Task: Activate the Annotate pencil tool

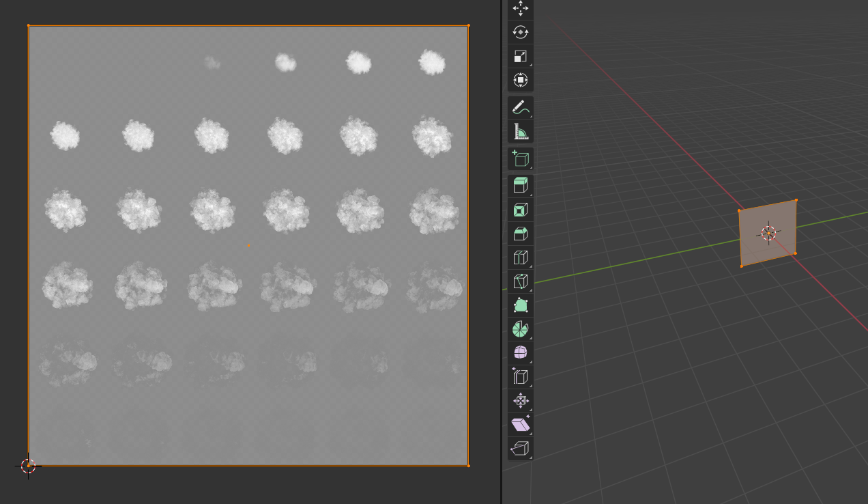Action: pos(521,107)
